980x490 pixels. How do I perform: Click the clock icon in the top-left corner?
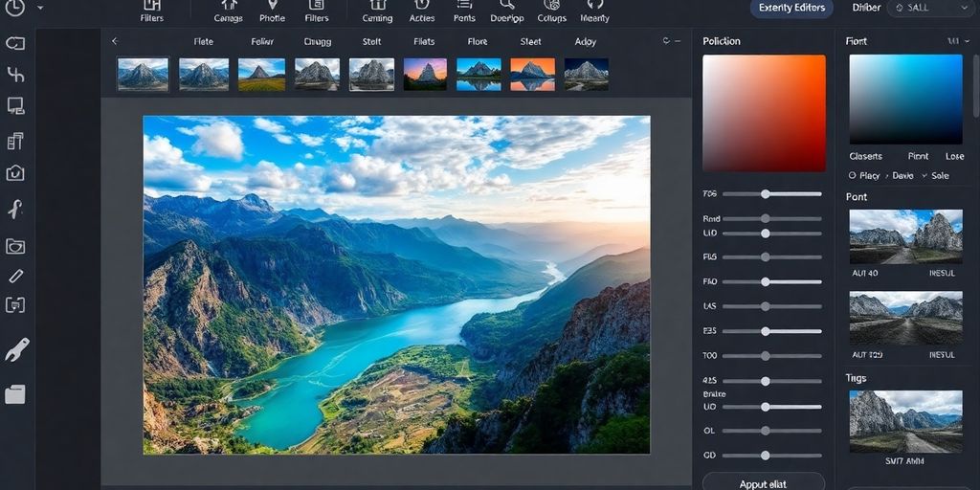tap(14, 7)
